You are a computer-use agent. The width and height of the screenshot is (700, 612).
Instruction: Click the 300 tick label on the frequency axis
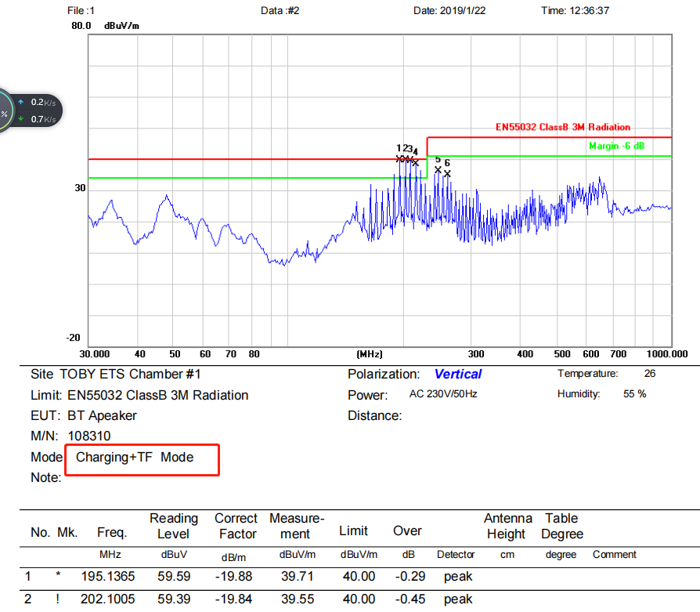coord(476,353)
